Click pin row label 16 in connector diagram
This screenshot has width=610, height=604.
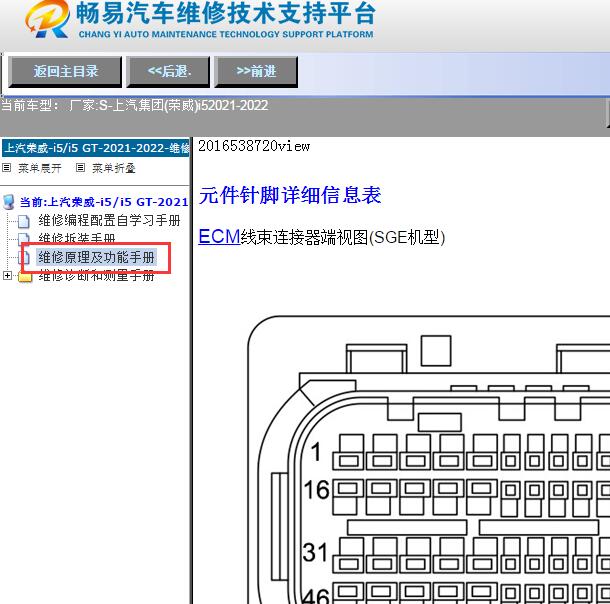click(x=316, y=489)
